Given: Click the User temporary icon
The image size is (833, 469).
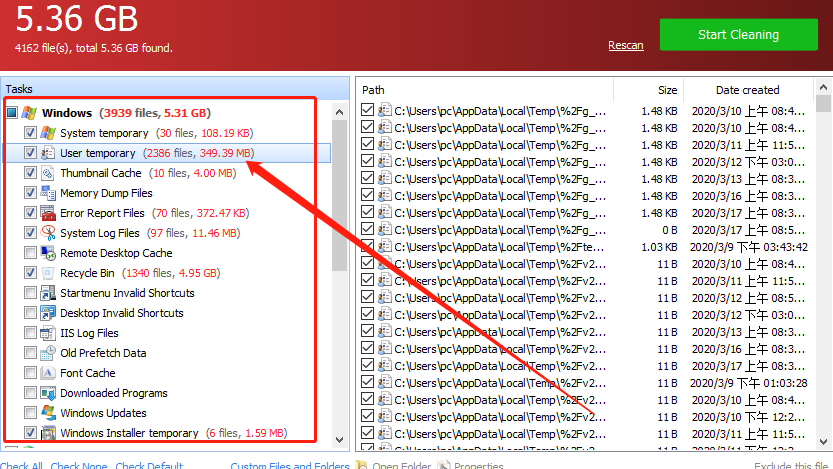Looking at the screenshot, I should pos(48,153).
